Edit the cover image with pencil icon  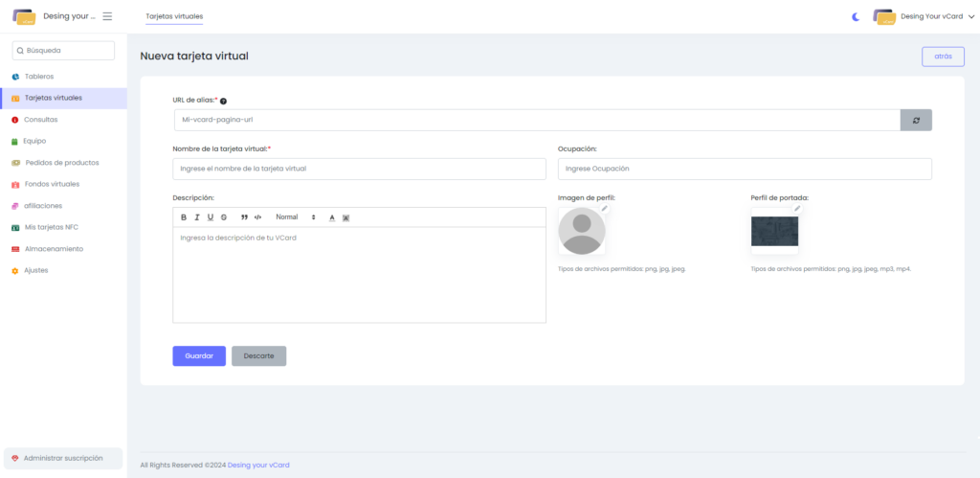coord(797,209)
